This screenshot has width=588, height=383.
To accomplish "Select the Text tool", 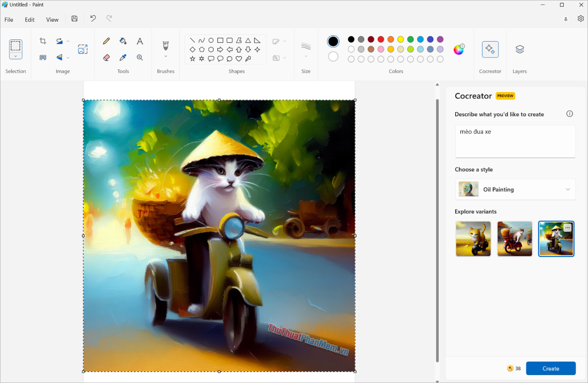I will click(139, 41).
